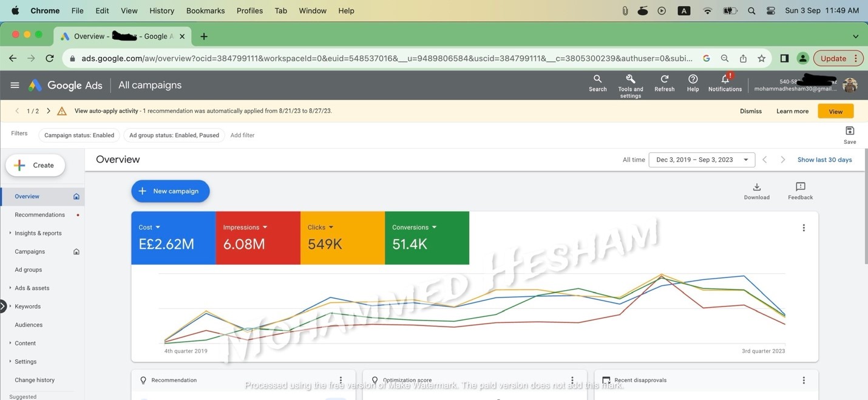Open Tools and settings wrench icon
This screenshot has width=868, height=400.
coord(630,80)
